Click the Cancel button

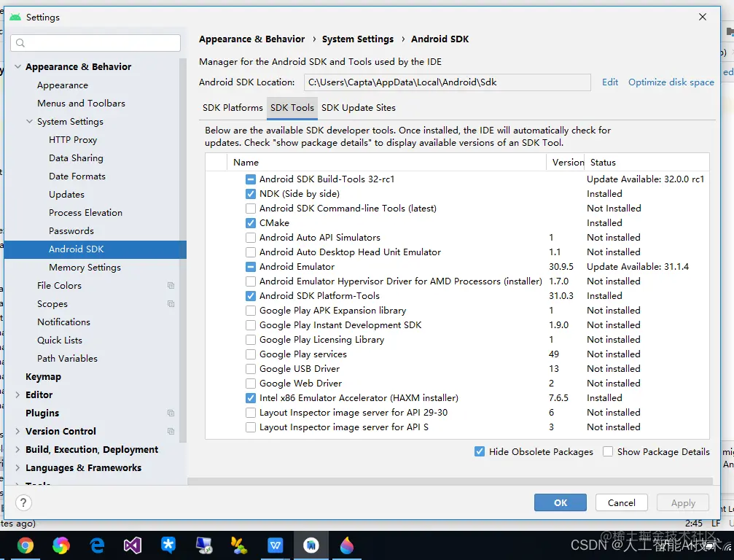click(621, 503)
